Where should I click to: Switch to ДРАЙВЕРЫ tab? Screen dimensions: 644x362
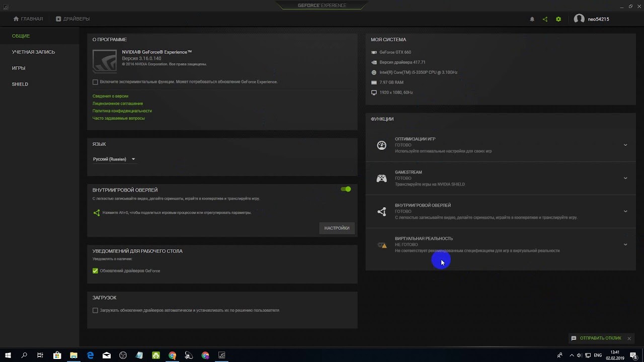pyautogui.click(x=72, y=19)
